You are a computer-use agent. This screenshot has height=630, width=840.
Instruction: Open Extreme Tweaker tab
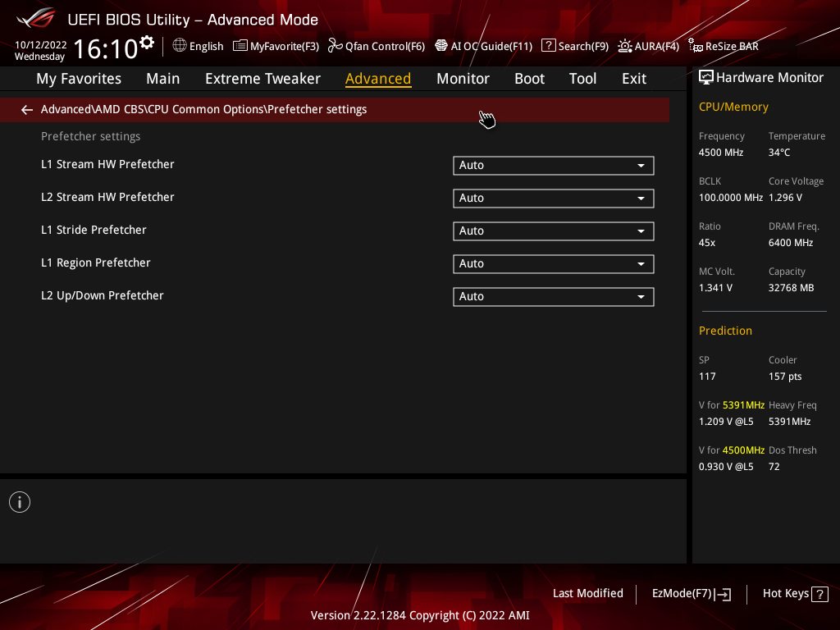coord(262,79)
